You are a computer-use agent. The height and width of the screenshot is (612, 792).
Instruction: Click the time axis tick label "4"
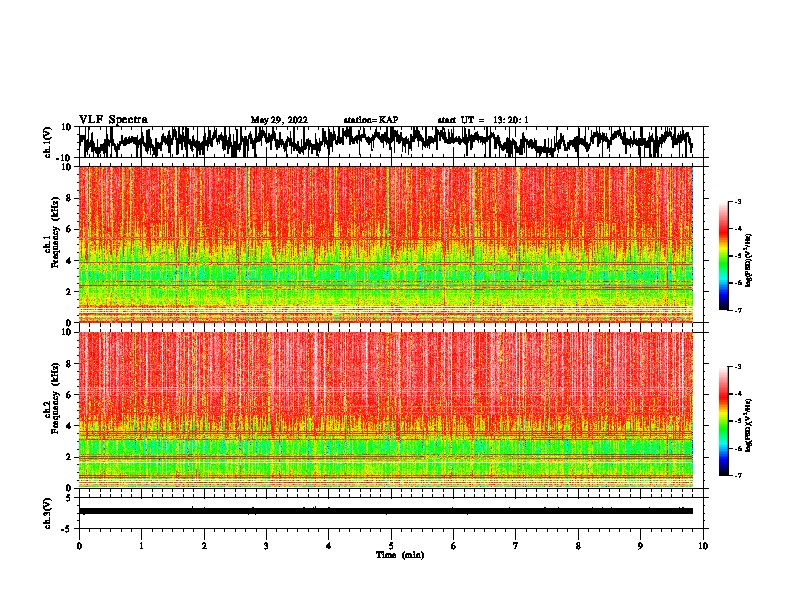pyautogui.click(x=328, y=546)
